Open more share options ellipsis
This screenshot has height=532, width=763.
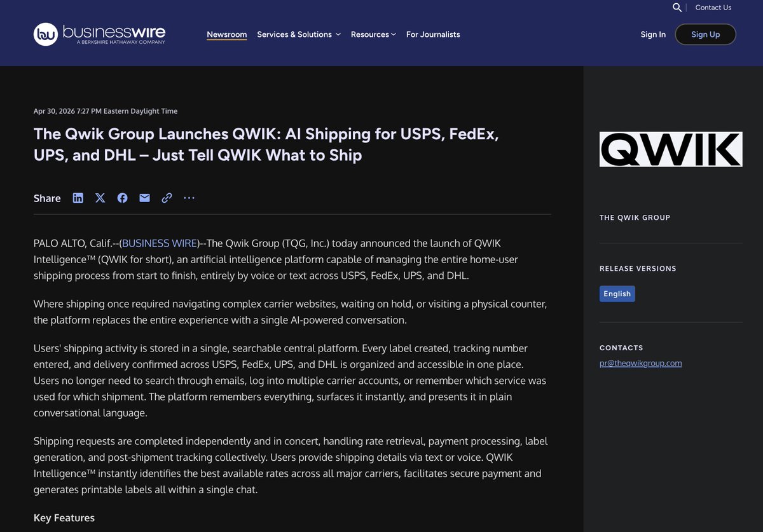pos(189,198)
